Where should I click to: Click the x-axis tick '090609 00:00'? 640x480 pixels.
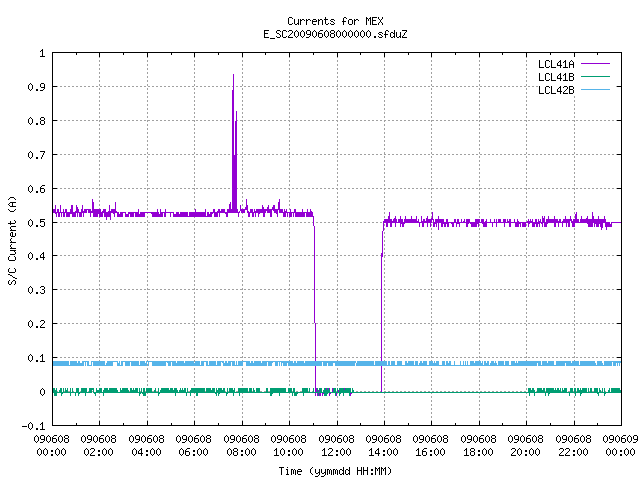pos(620,446)
